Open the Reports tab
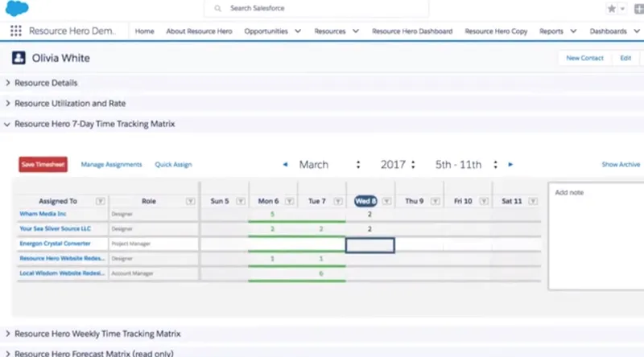 point(551,31)
